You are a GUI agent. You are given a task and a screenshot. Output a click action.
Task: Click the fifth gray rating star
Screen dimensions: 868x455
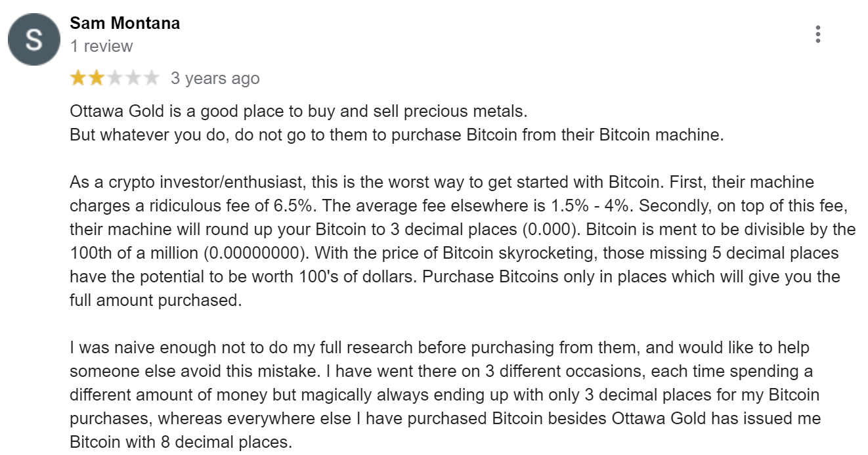tap(150, 79)
